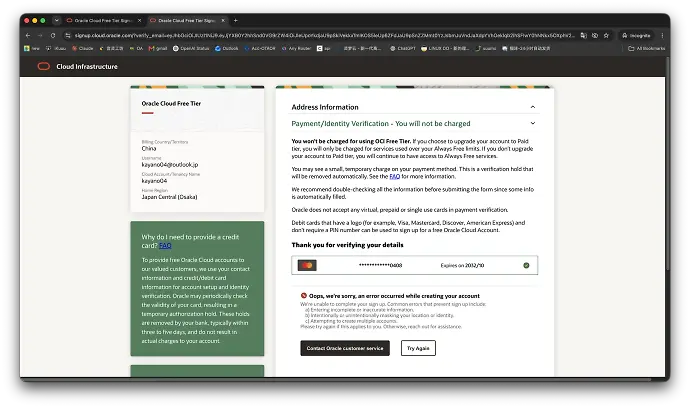This screenshot has height=407, width=690.
Task: Toggle the Payment/Identity Verification chevron
Action: click(532, 123)
